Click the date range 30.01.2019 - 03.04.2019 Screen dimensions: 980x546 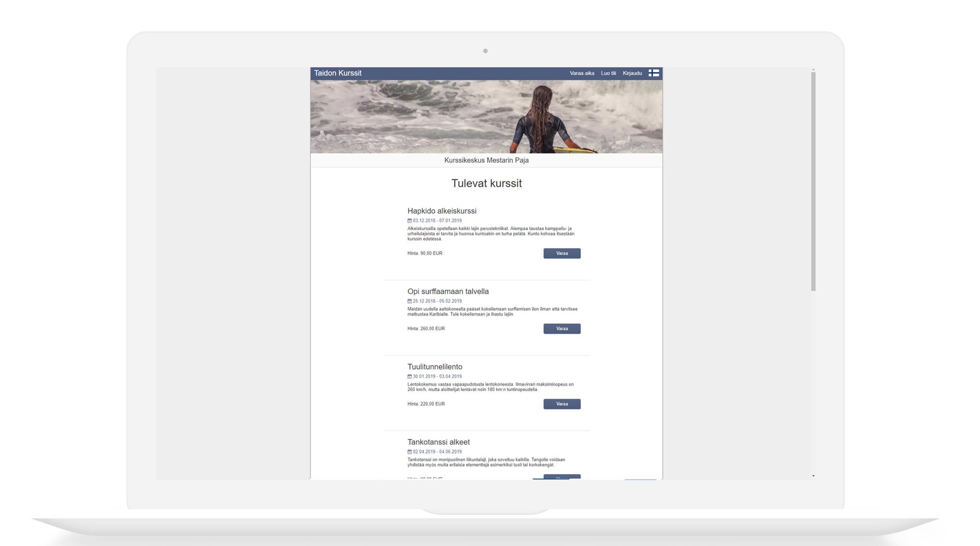[437, 376]
